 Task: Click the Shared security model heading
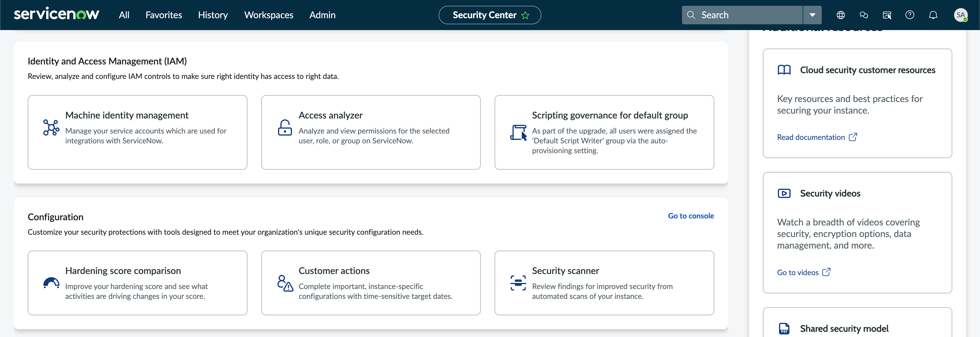click(844, 328)
